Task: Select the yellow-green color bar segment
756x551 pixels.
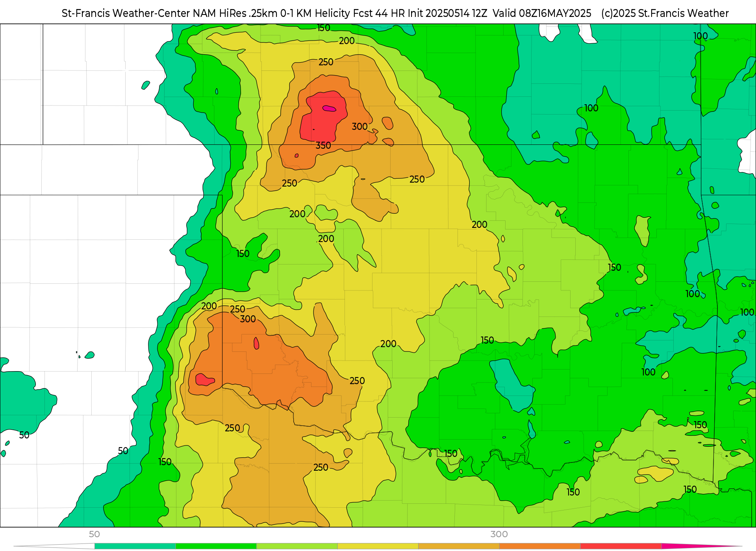Action: [x=297, y=546]
